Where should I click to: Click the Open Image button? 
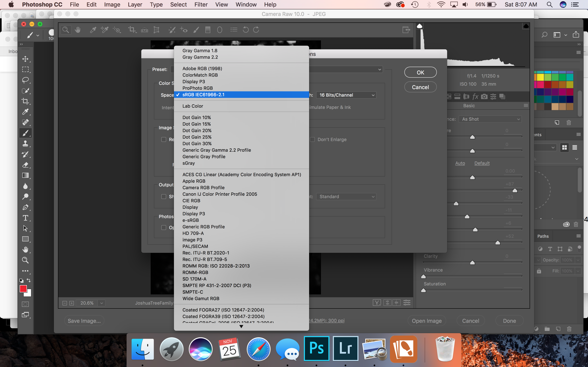tap(427, 321)
